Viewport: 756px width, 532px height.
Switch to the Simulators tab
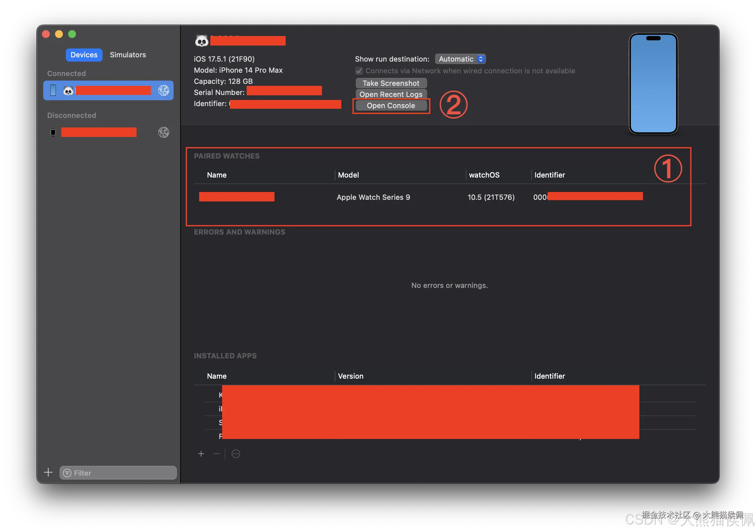pos(128,55)
